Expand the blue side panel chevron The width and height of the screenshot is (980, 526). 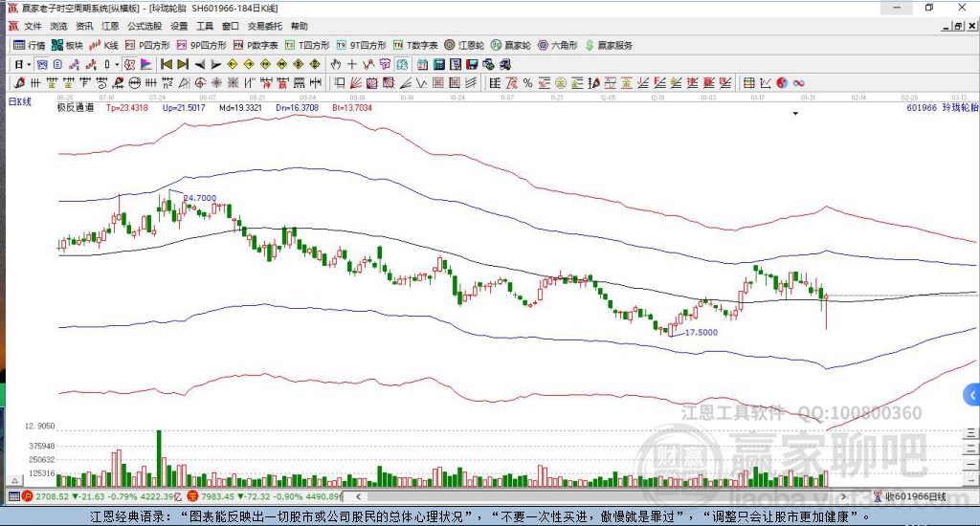click(972, 395)
